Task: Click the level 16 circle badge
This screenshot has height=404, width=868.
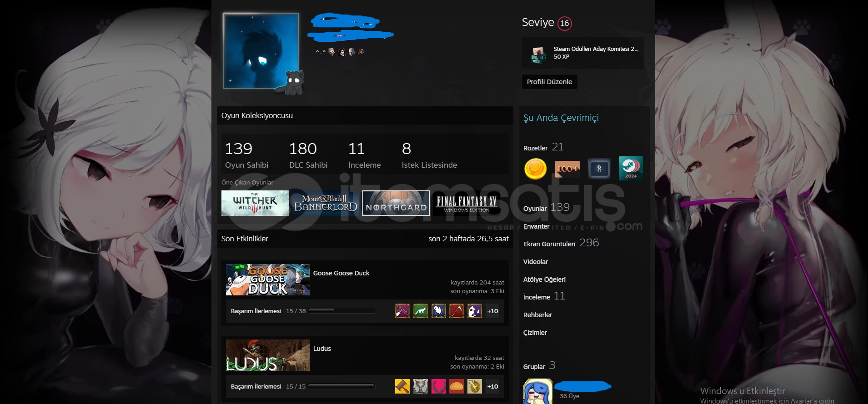Action: [x=564, y=23]
